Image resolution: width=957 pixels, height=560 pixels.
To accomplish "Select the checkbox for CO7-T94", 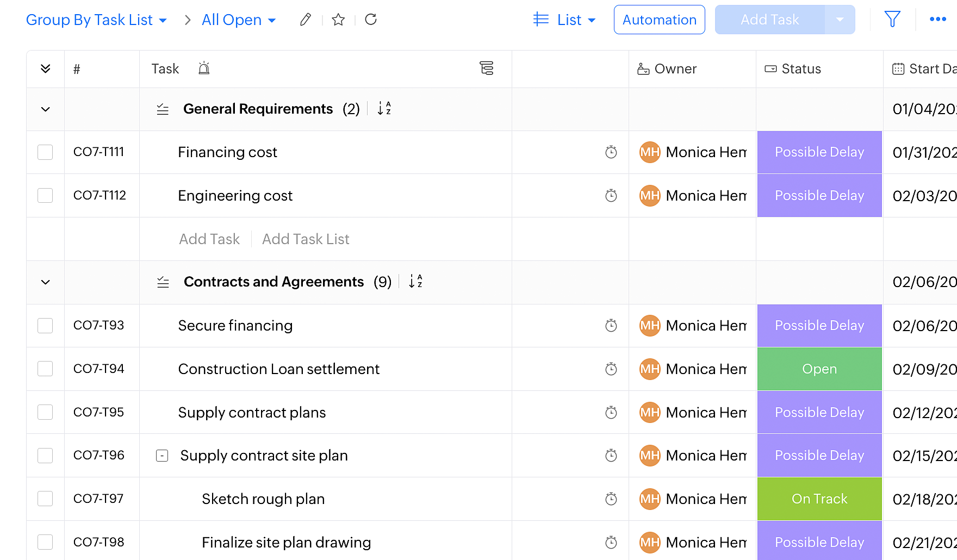I will (x=45, y=369).
